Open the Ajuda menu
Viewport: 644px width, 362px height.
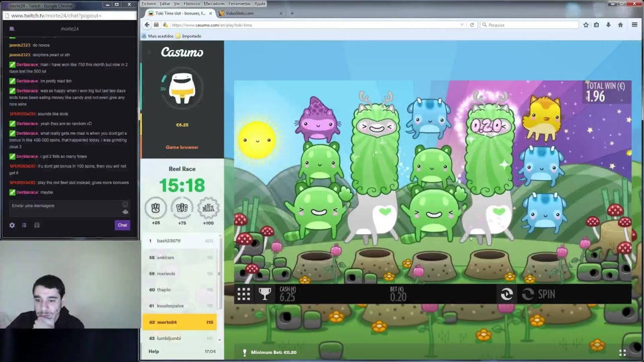pyautogui.click(x=260, y=4)
